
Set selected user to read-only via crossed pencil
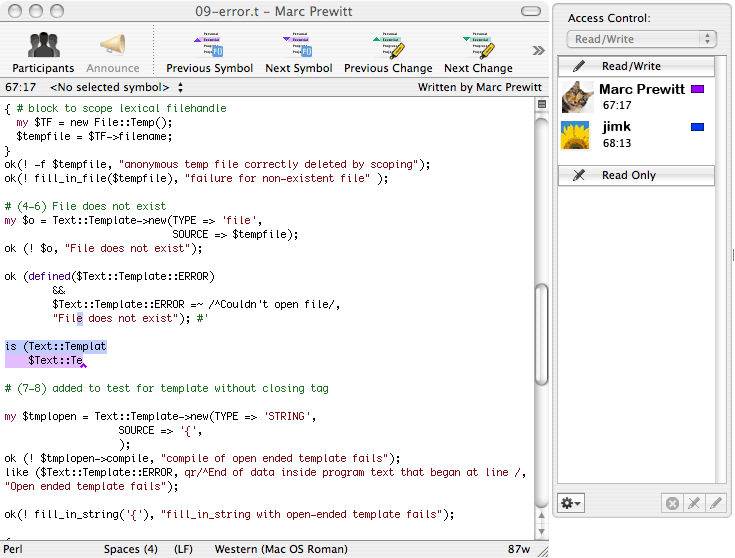[x=694, y=503]
